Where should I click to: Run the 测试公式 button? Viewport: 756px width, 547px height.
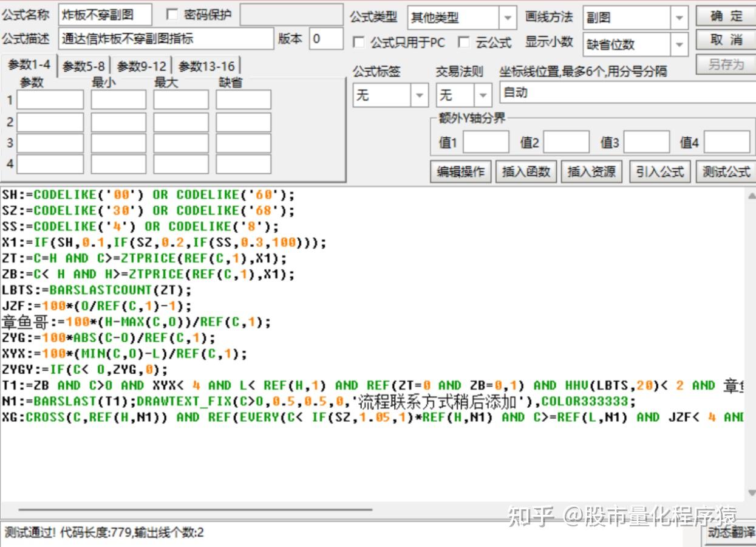coord(726,172)
